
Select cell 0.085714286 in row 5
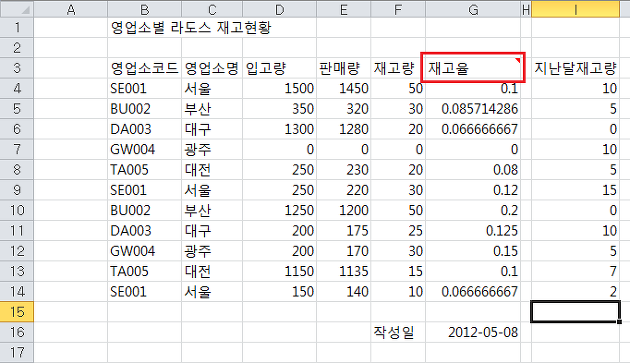[473, 109]
